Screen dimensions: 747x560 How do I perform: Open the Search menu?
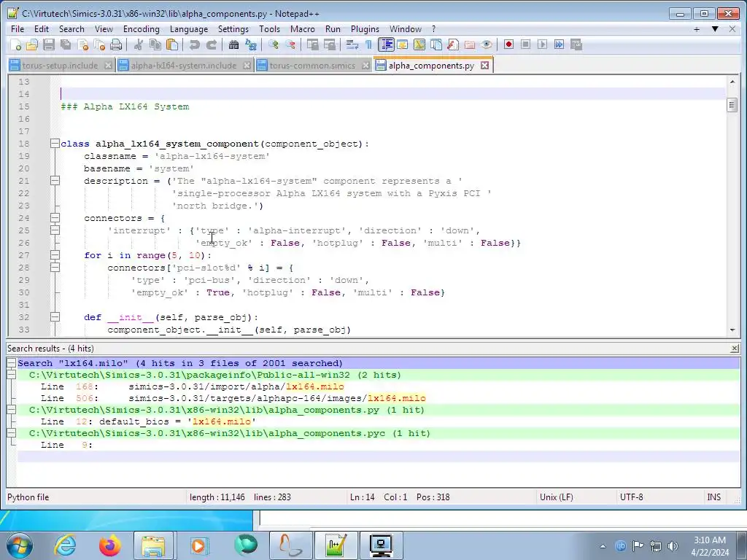71,29
